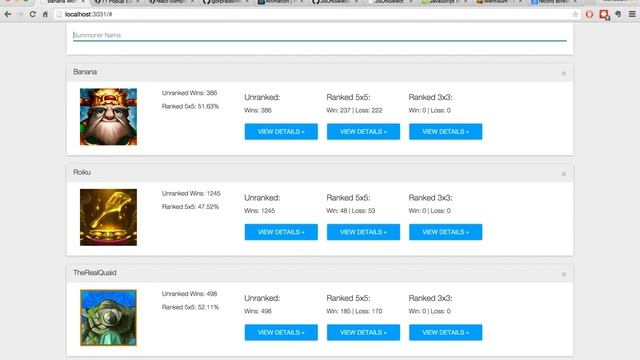Click 'Unranked Wins: 498' text
640x360 pixels.
[189, 294]
